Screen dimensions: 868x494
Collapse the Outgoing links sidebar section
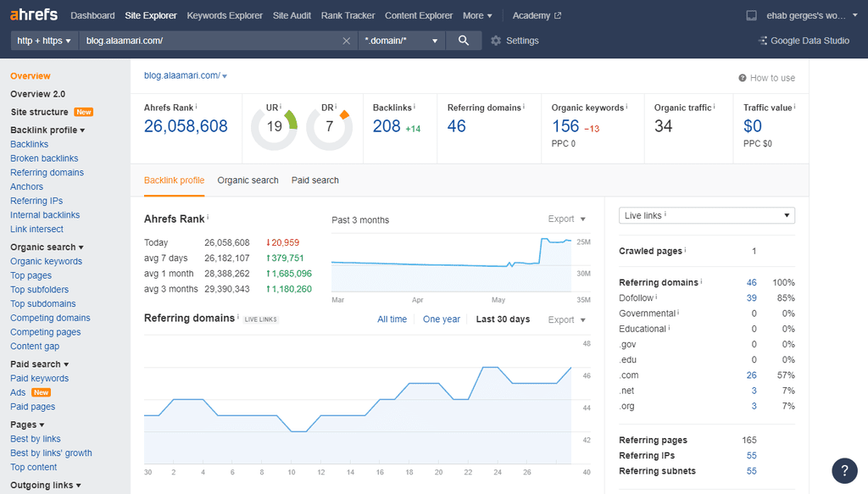pyautogui.click(x=46, y=486)
